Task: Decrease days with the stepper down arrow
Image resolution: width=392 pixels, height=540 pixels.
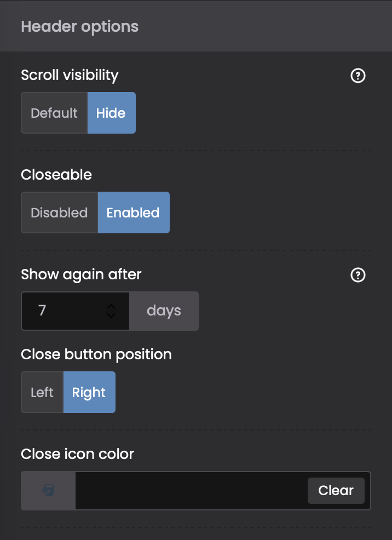Action: [111, 315]
